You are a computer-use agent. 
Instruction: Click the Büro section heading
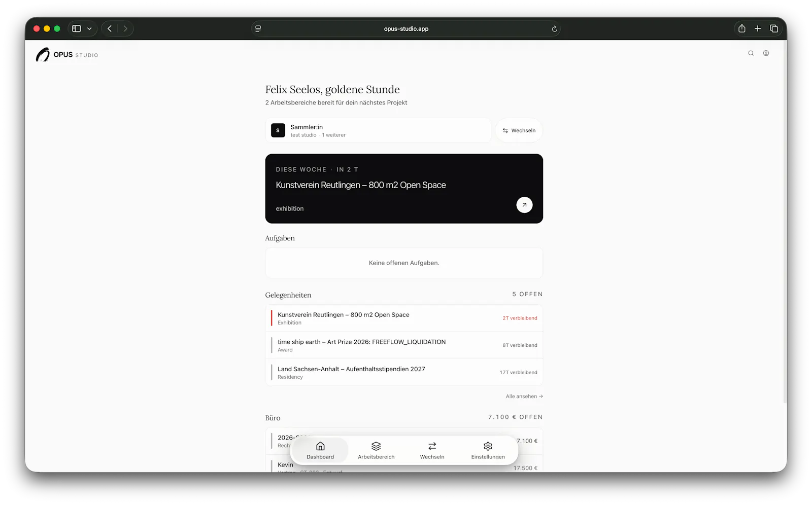(x=273, y=418)
